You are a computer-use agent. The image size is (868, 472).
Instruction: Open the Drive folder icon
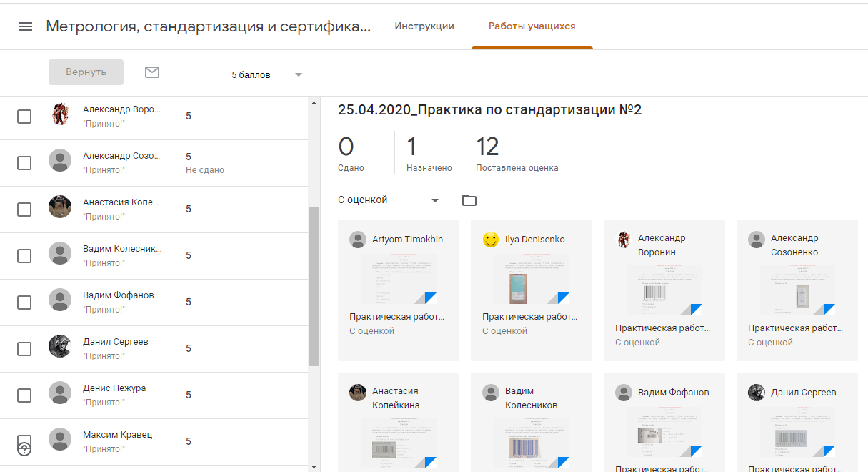[469, 200]
